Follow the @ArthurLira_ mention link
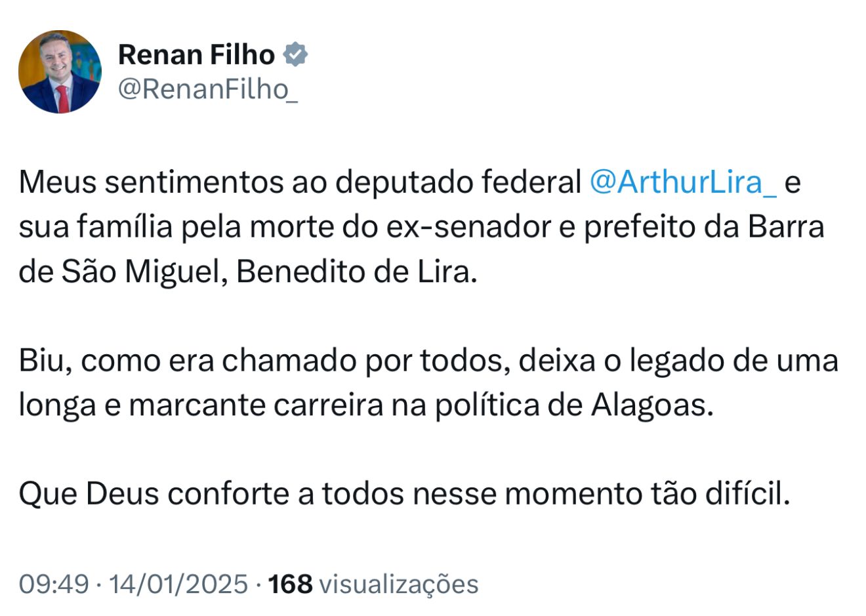The width and height of the screenshot is (866, 616). coord(683,182)
